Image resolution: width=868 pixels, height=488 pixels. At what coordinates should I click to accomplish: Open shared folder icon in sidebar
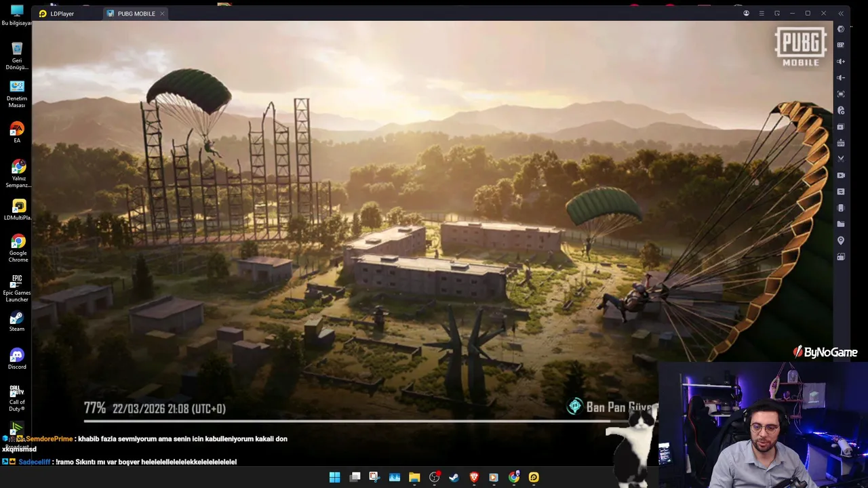click(x=841, y=224)
